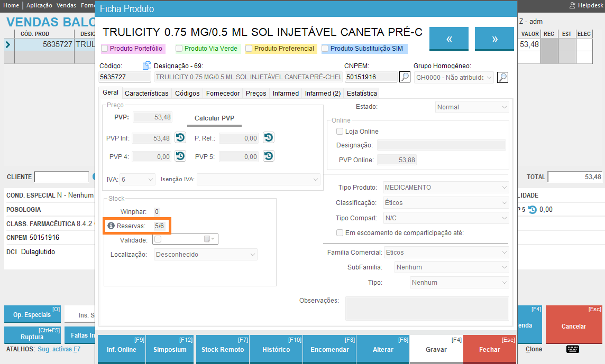Toggle Produto Substituição SIM checkbox

click(325, 48)
